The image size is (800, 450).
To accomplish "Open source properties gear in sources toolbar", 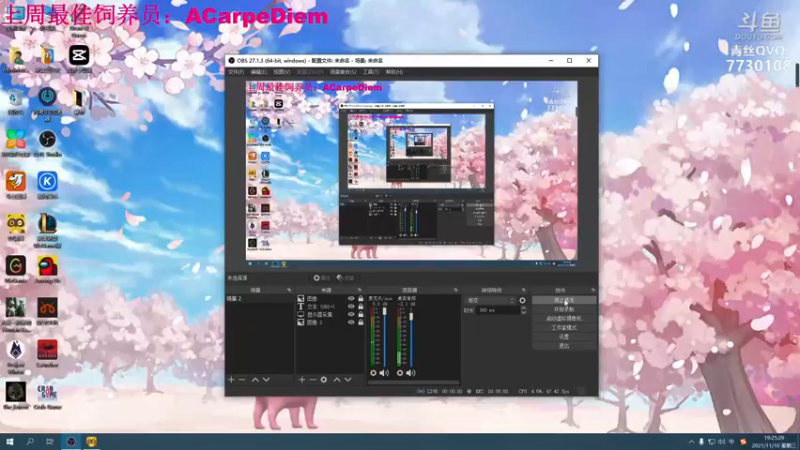I will coord(324,380).
